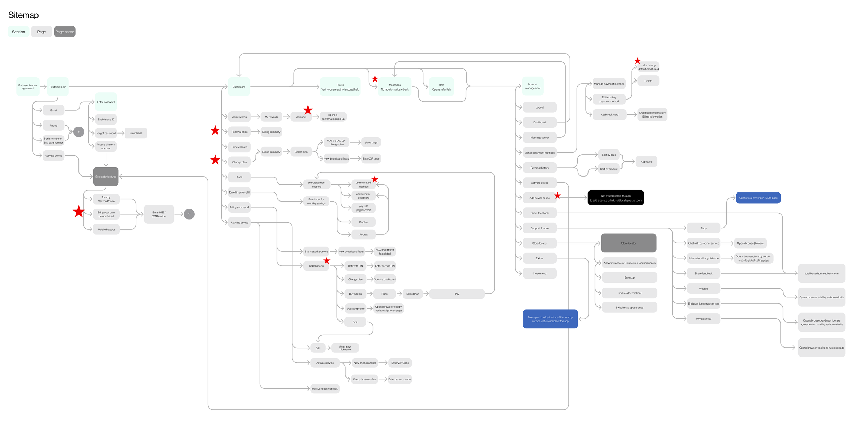The width and height of the screenshot is (868, 437).
Task: Click the red star by Bring your own device/tablet
Action: tap(79, 212)
